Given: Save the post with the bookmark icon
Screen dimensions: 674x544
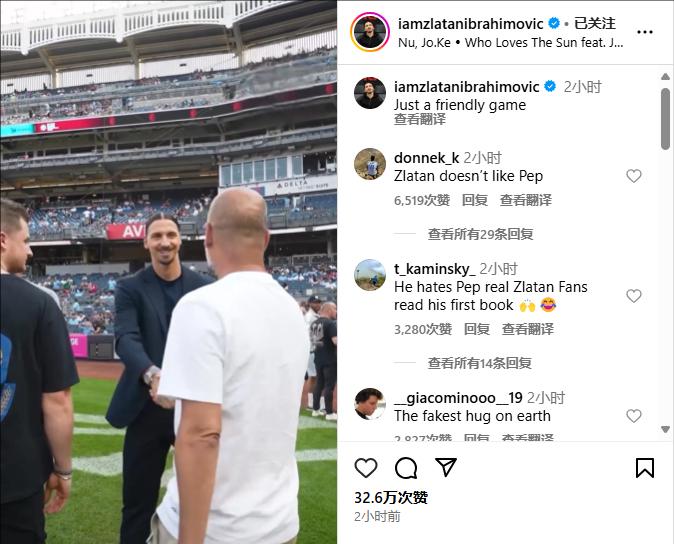Looking at the screenshot, I should 645,468.
